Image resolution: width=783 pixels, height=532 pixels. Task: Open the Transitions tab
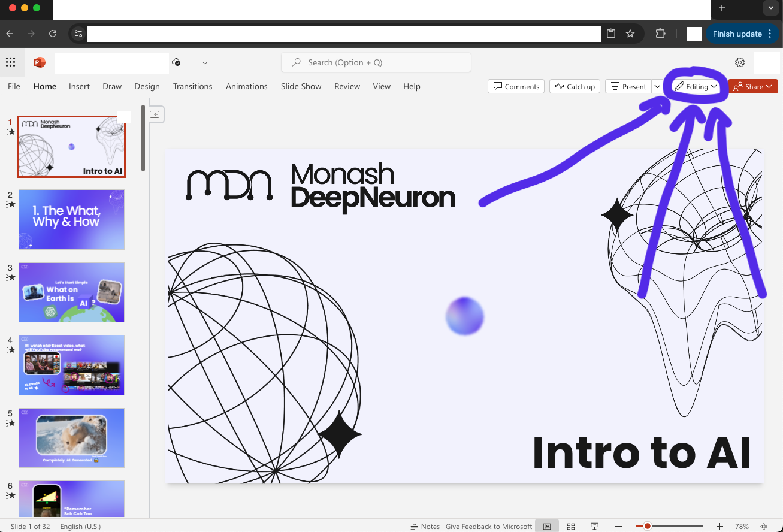[x=192, y=86]
